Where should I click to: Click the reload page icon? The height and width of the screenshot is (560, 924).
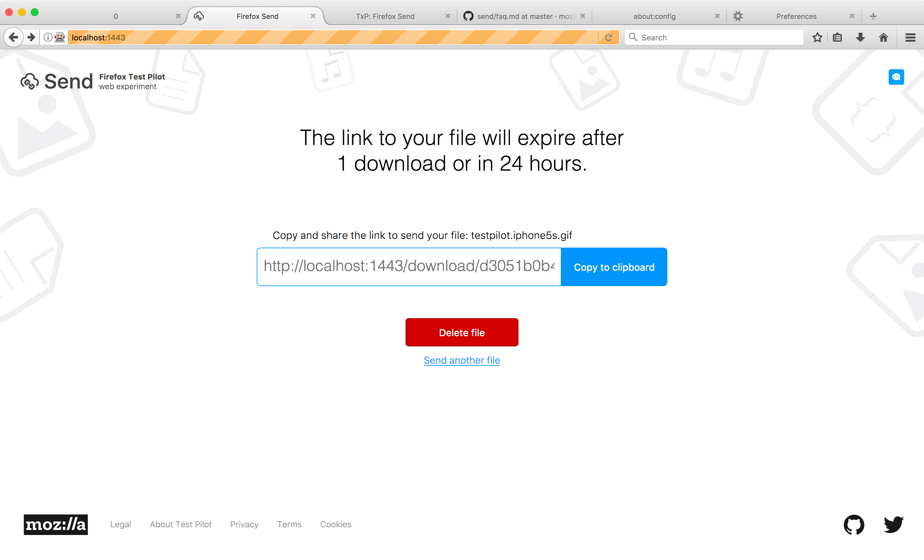(x=609, y=38)
